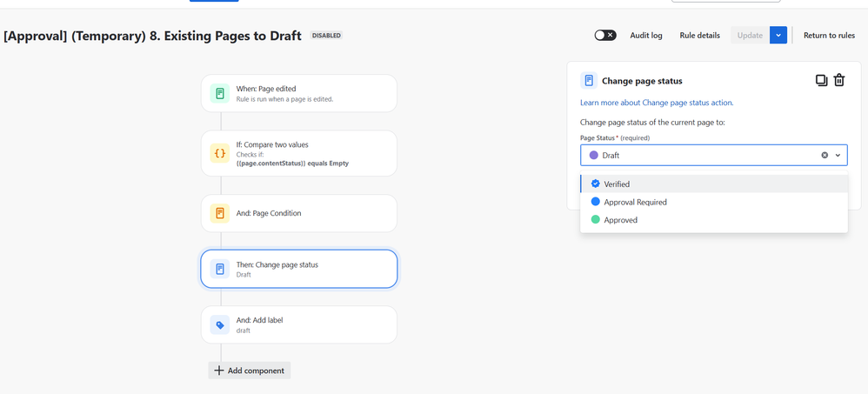
Task: Duplicate the Change page status component
Action: click(x=821, y=81)
